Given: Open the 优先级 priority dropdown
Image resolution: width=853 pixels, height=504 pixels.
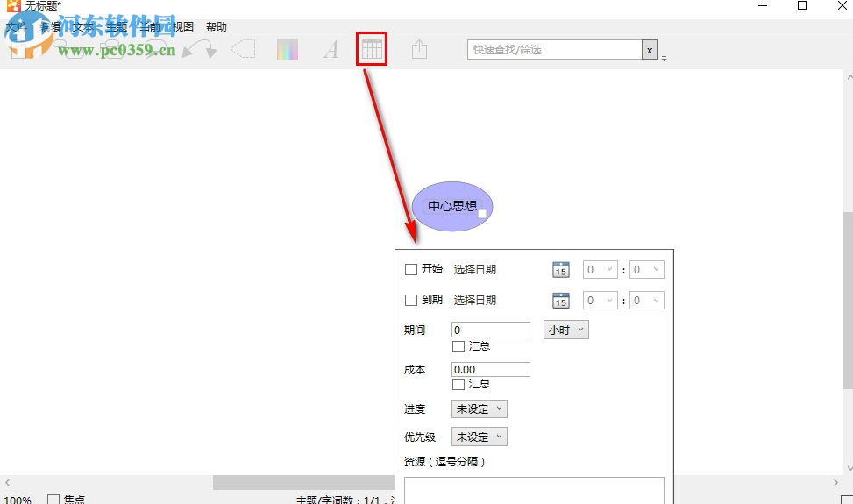Looking at the screenshot, I should [480, 437].
